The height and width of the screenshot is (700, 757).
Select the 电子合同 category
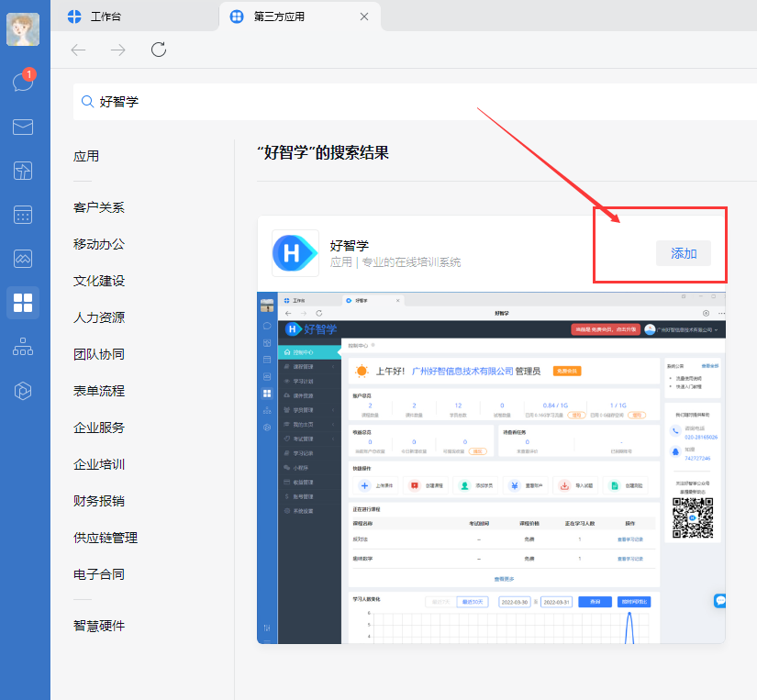99,574
